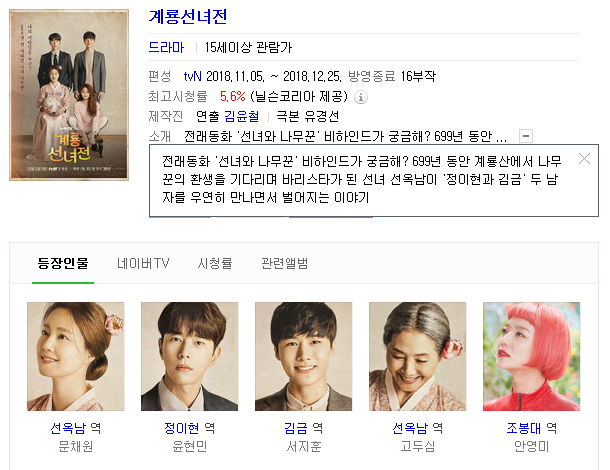Open 서지훈's cast photo thumbnail
610x470 pixels.
click(303, 356)
